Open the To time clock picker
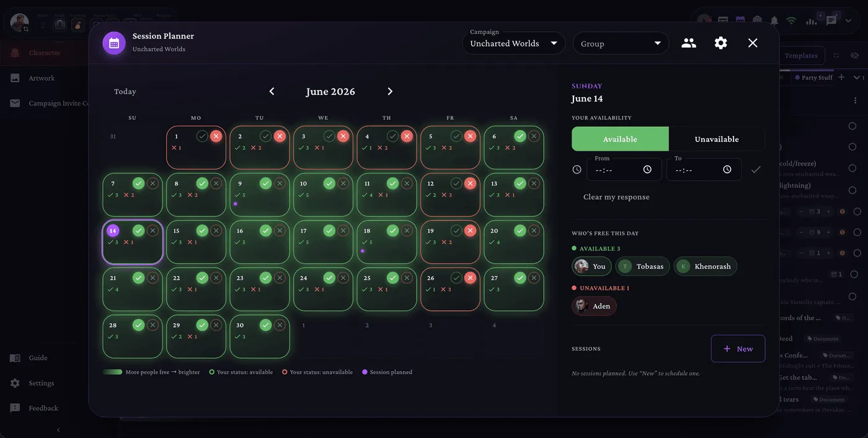The image size is (868, 438). click(727, 170)
